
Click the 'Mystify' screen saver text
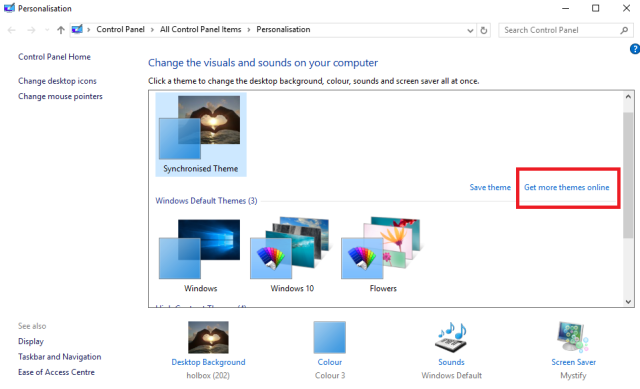[573, 376]
